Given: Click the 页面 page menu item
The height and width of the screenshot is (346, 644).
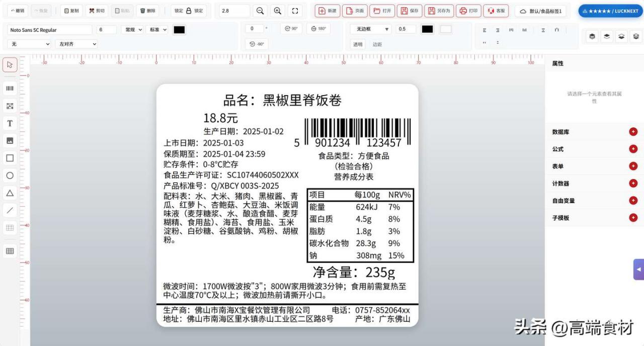Looking at the screenshot, I should pos(355,11).
